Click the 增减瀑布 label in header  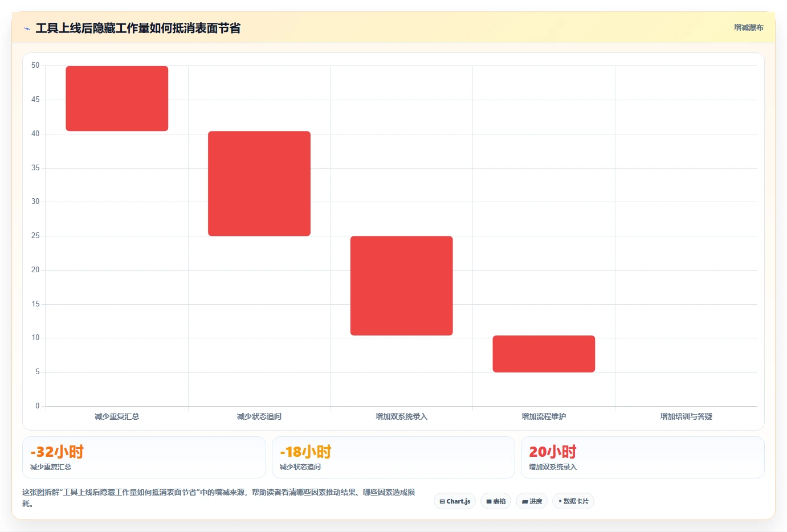(x=748, y=27)
